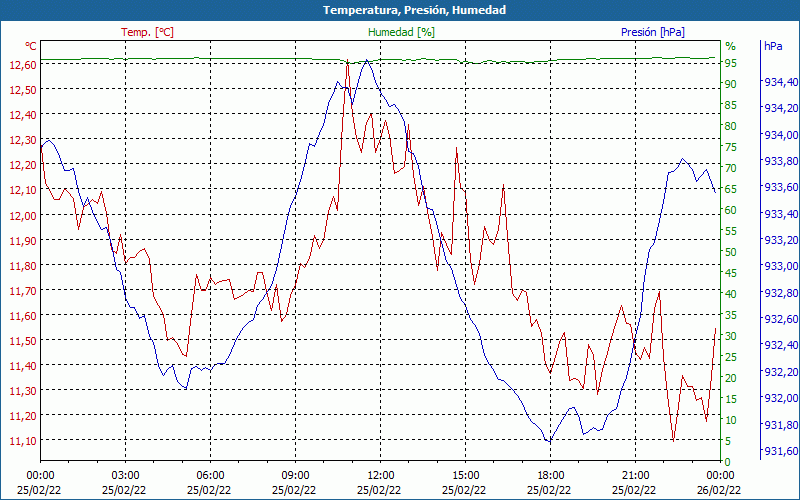Image resolution: width=800 pixels, height=500 pixels.
Task: Click humidity axis value "50"
Action: 731,252
